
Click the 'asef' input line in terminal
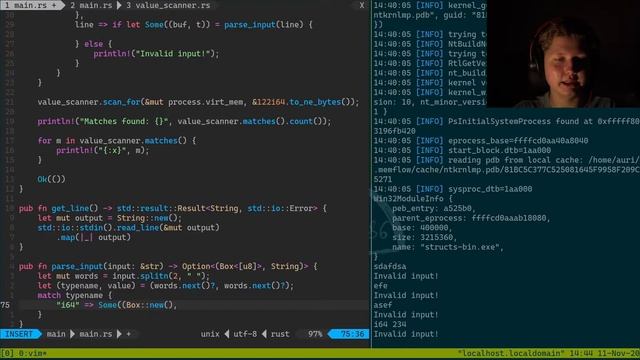pyautogui.click(x=383, y=305)
